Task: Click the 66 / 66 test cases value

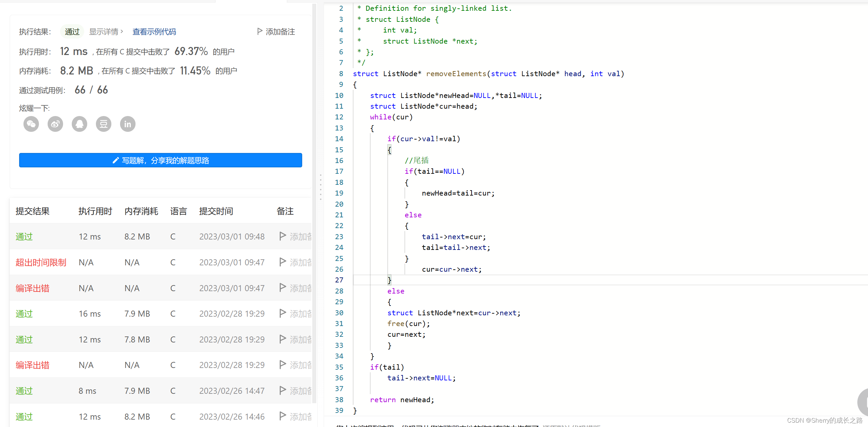Action: point(91,90)
